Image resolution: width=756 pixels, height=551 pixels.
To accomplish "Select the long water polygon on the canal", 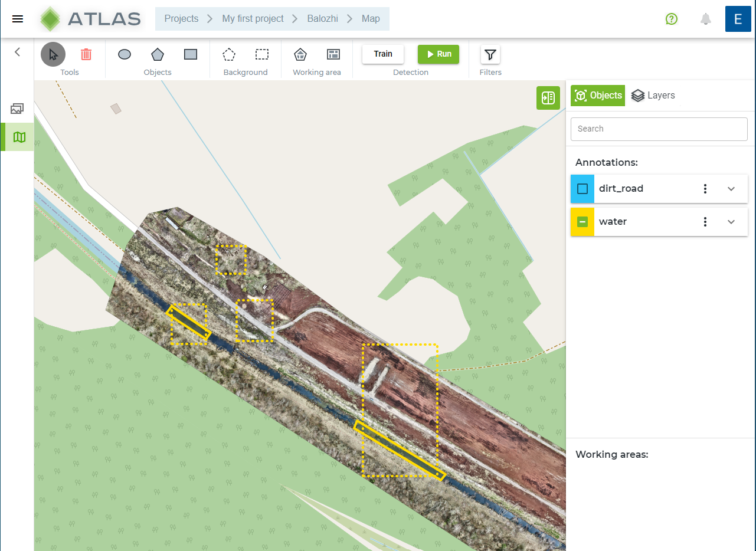I will click(400, 450).
